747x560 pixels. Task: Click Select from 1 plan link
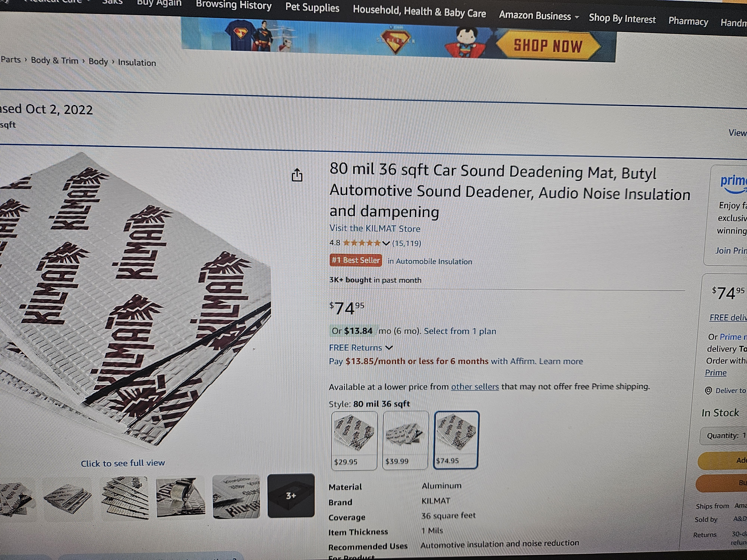pos(460,331)
